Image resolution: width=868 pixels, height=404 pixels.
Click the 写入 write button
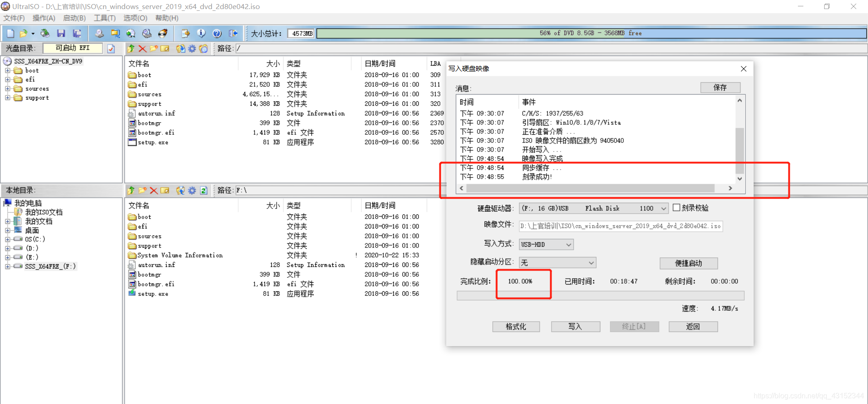[x=575, y=327]
